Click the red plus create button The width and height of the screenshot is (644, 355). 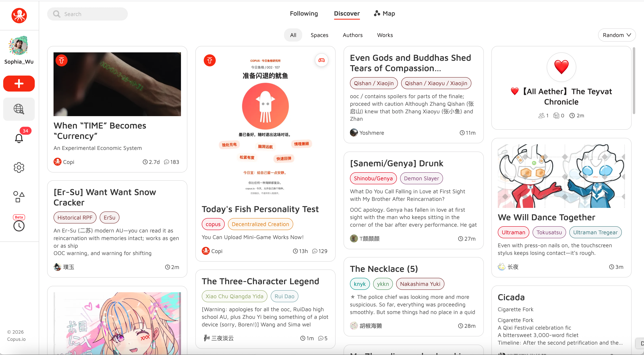coord(19,84)
